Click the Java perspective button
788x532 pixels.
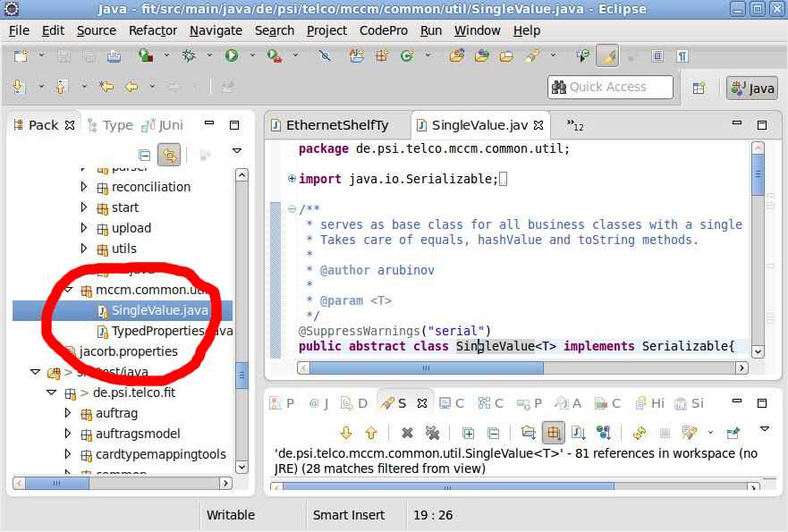click(752, 89)
